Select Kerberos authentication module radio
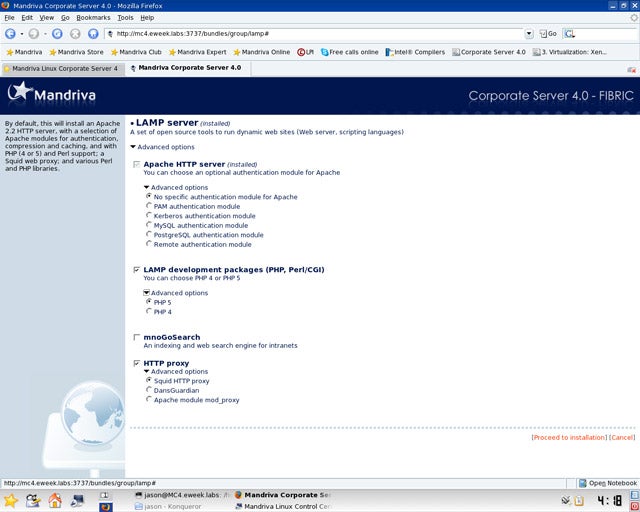This screenshot has width=640, height=512. (149, 215)
